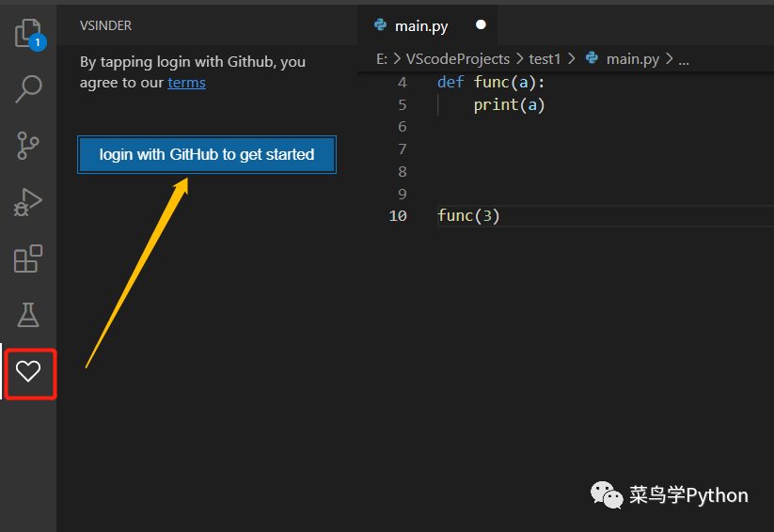
Task: Switch to the main.py editor tab
Action: click(x=419, y=25)
